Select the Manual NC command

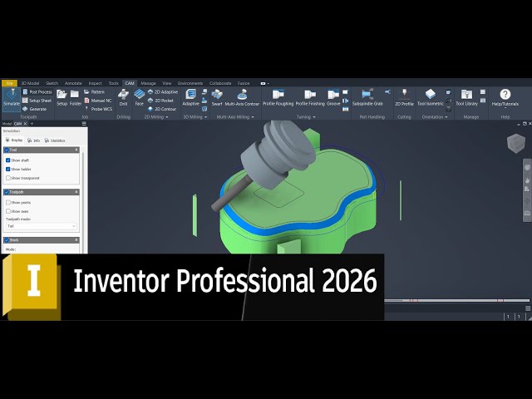coord(98,101)
